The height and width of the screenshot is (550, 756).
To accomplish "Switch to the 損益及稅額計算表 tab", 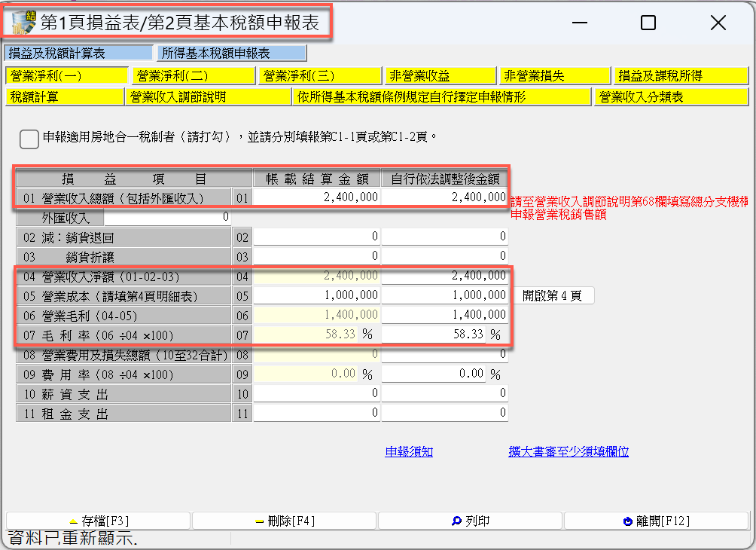I will pyautogui.click(x=78, y=53).
